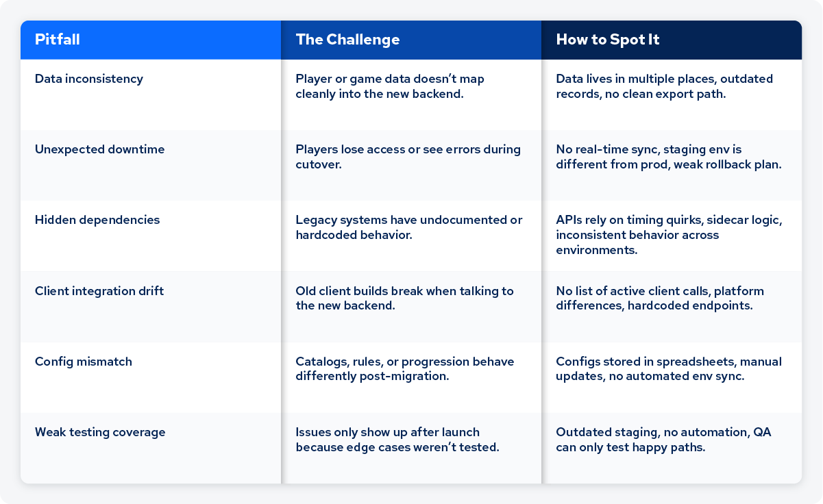Viewport: 823px width, 504px height.
Task: Click the Hidden dependencies pitfall label
Action: (97, 220)
